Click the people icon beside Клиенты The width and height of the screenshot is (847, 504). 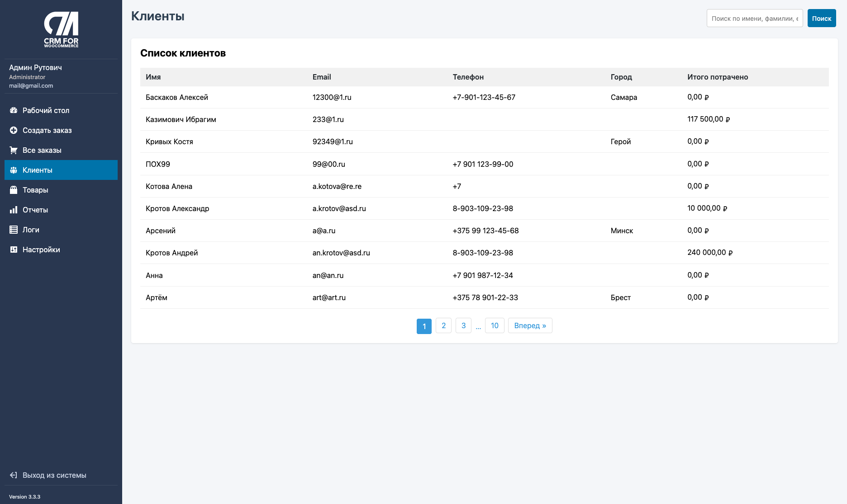click(x=14, y=170)
